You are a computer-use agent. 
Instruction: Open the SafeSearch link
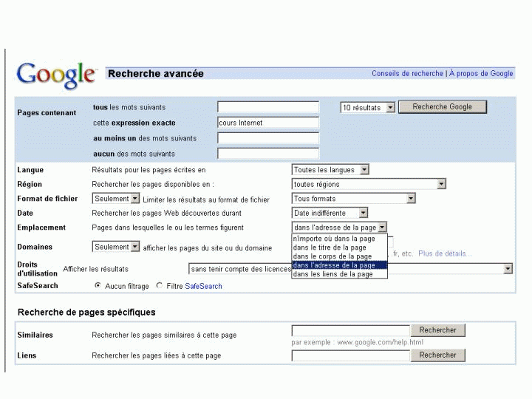click(x=203, y=286)
